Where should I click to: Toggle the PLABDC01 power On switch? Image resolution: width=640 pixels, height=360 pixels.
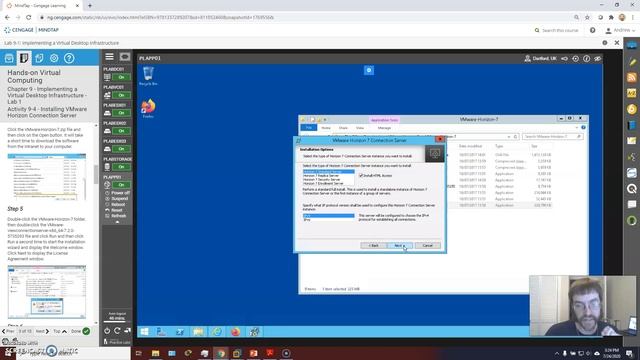[121, 77]
